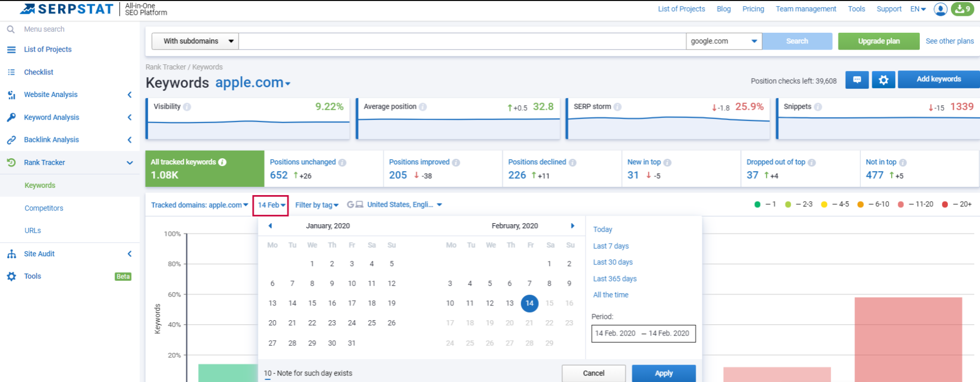Click the Keyword Analysis key icon
The width and height of the screenshot is (980, 382).
(11, 117)
